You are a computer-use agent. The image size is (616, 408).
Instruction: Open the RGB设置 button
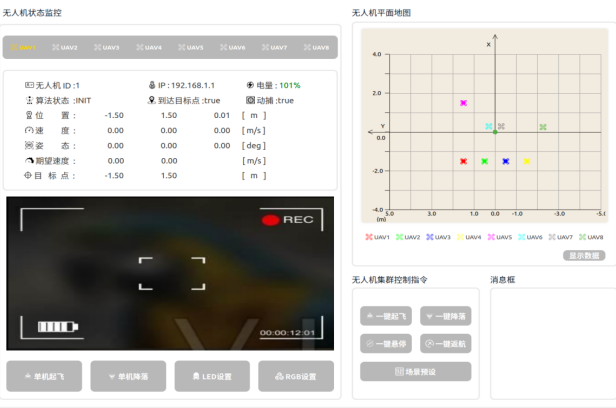pyautogui.click(x=296, y=376)
